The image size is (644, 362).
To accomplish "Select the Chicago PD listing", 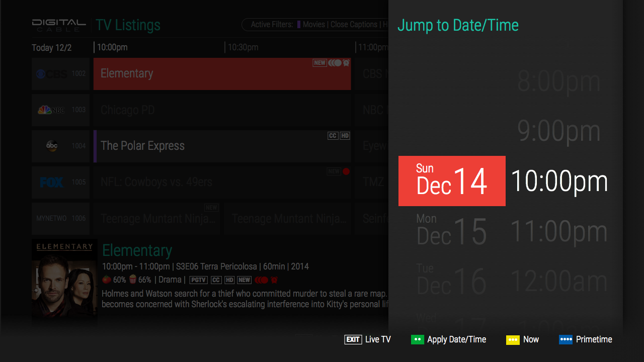I will coord(222,110).
